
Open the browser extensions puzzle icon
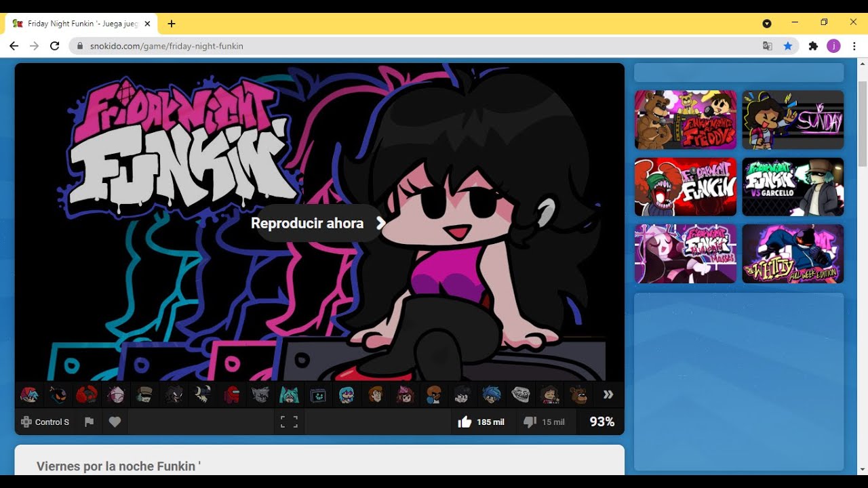coord(813,46)
